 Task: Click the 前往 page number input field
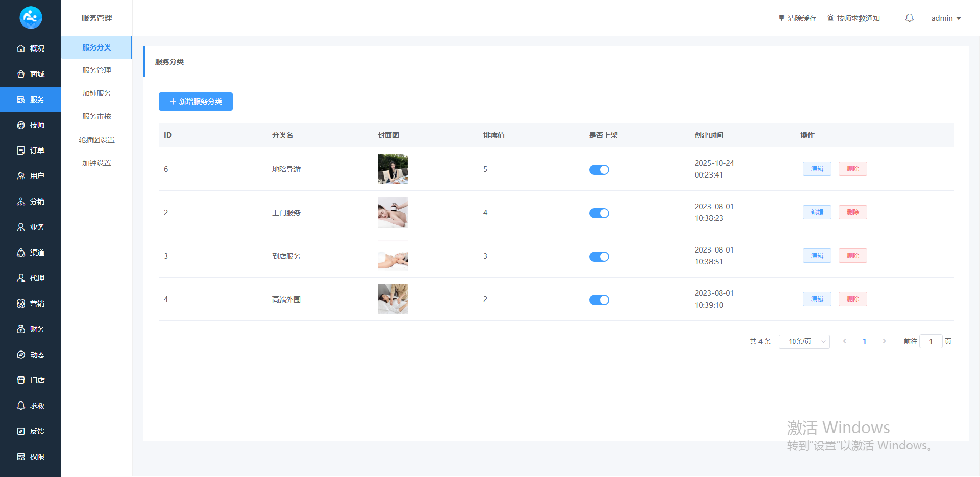(930, 342)
